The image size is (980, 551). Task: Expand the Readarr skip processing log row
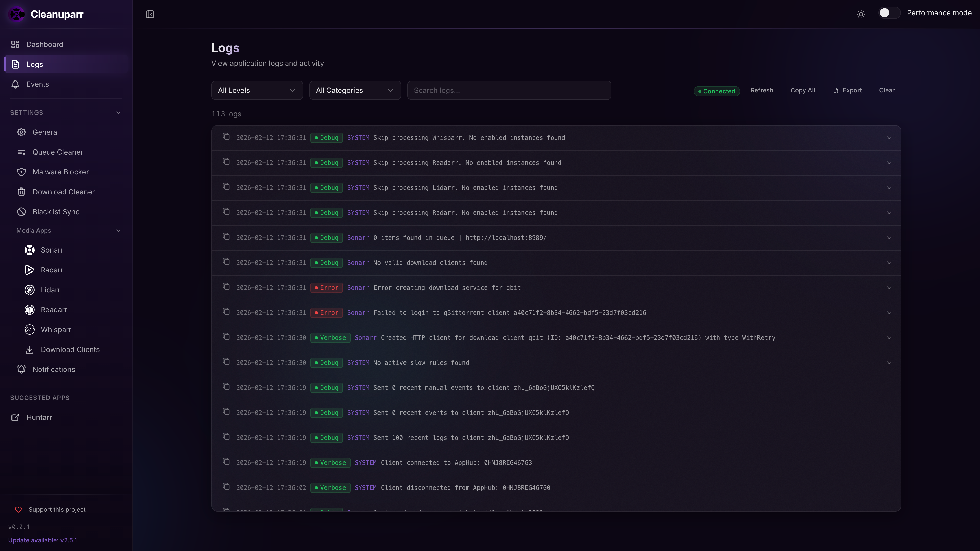pos(889,163)
